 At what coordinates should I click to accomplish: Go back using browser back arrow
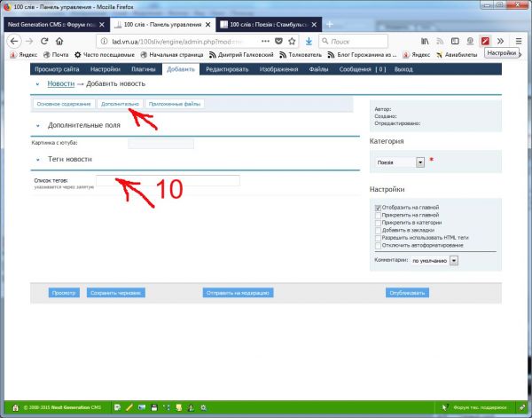coord(14,42)
